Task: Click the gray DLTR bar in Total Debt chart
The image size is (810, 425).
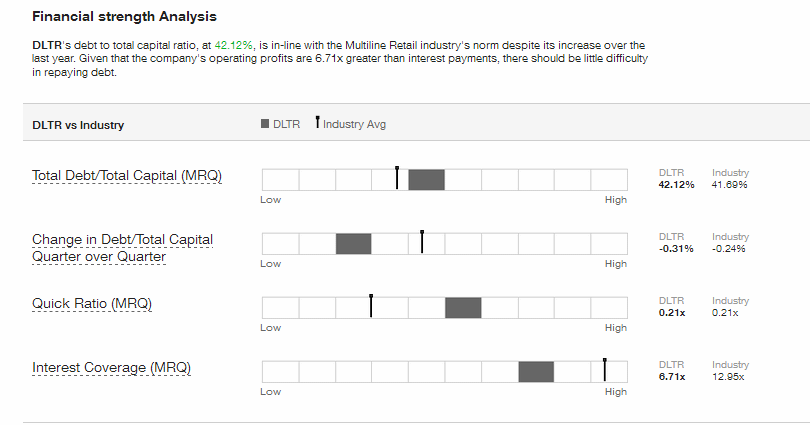Action: (x=427, y=180)
